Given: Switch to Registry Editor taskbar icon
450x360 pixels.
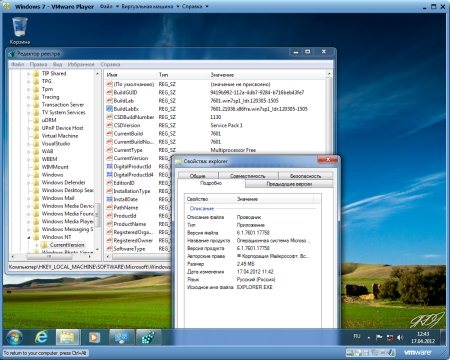Looking at the screenshot, I should point(148,337).
